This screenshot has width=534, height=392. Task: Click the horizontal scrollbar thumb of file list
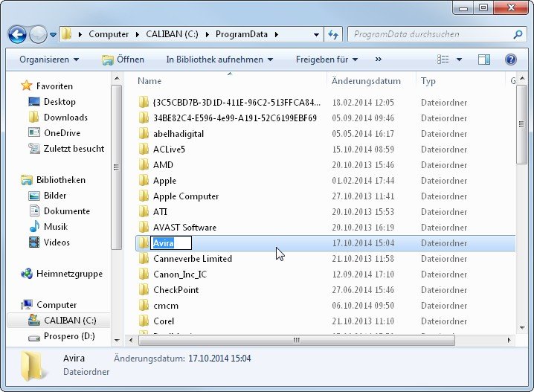(x=296, y=340)
